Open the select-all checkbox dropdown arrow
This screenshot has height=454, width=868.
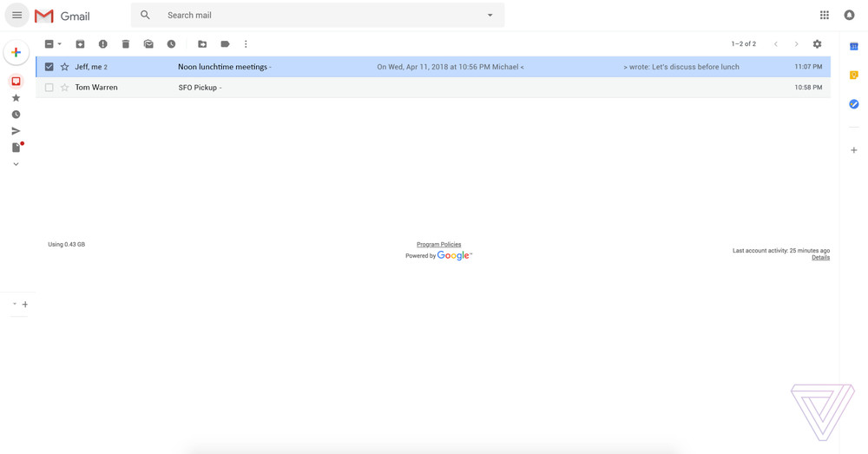pos(60,44)
